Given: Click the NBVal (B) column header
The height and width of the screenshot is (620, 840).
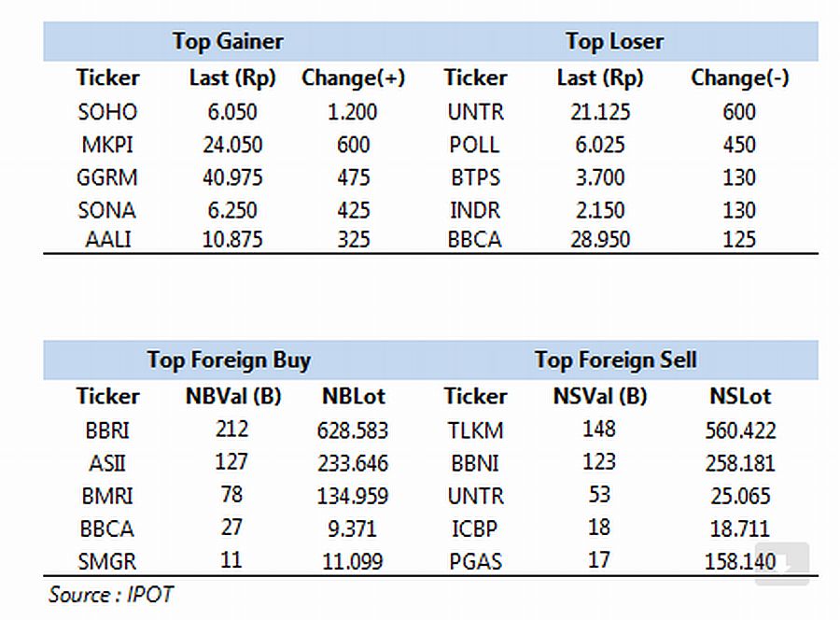Looking at the screenshot, I should pos(233,397).
